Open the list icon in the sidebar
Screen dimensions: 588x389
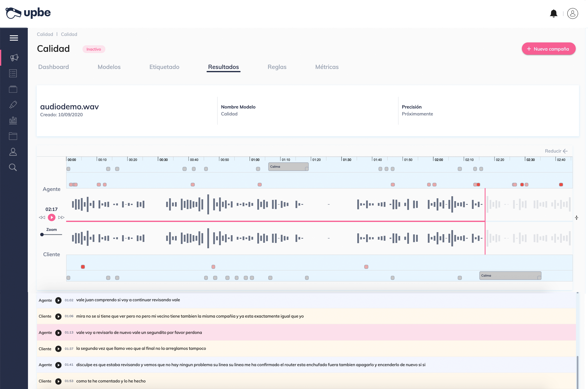(x=13, y=73)
